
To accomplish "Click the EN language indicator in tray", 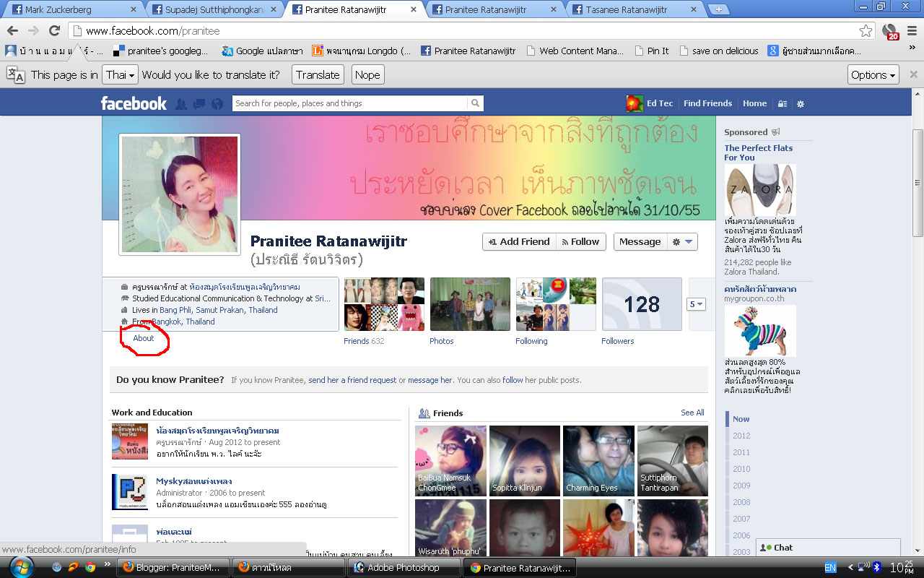I will tap(830, 567).
